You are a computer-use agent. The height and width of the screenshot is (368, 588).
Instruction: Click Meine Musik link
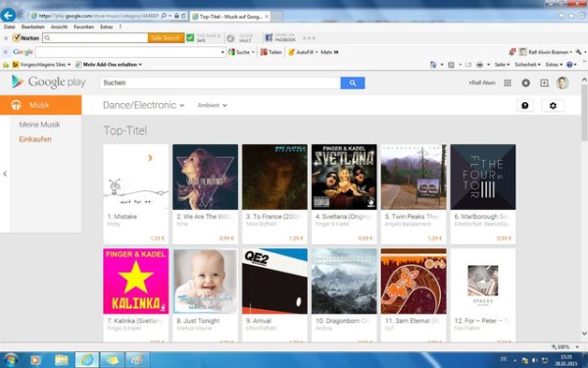(x=39, y=125)
